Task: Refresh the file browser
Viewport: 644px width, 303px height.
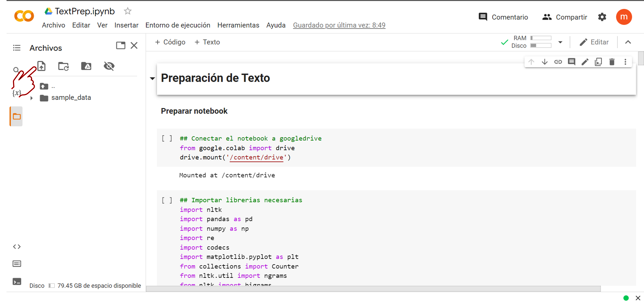Action: (63, 66)
